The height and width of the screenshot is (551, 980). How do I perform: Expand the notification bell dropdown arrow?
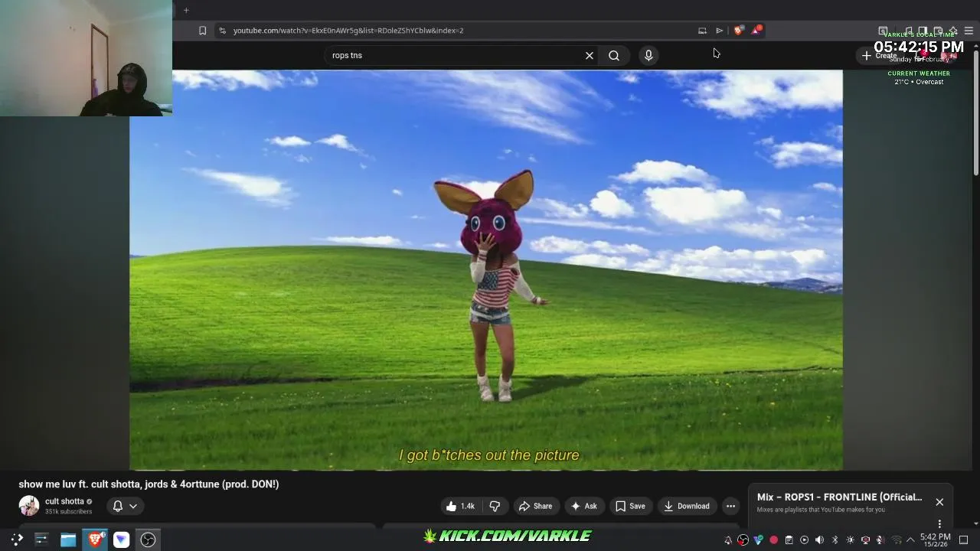point(133,506)
